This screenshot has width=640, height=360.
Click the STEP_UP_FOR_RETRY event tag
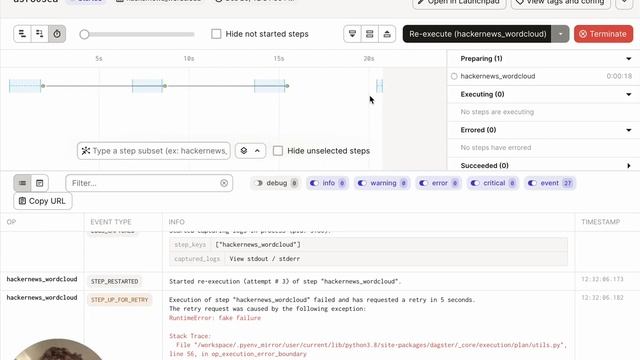(119, 300)
